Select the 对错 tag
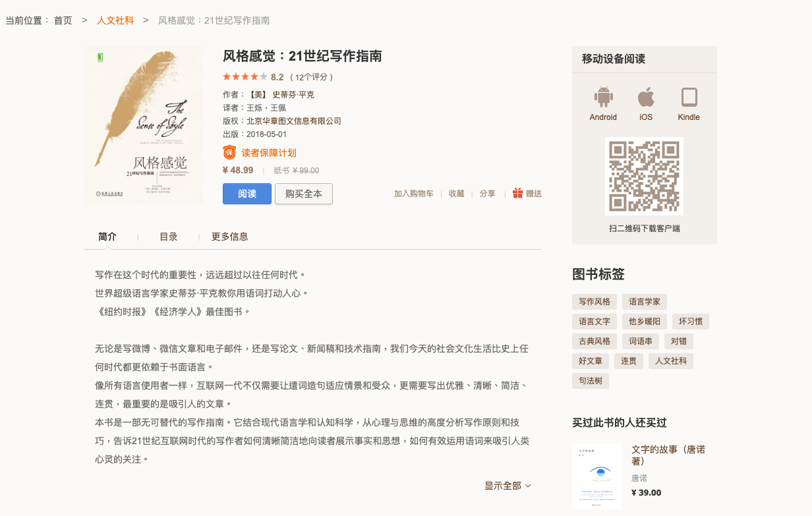 point(679,341)
